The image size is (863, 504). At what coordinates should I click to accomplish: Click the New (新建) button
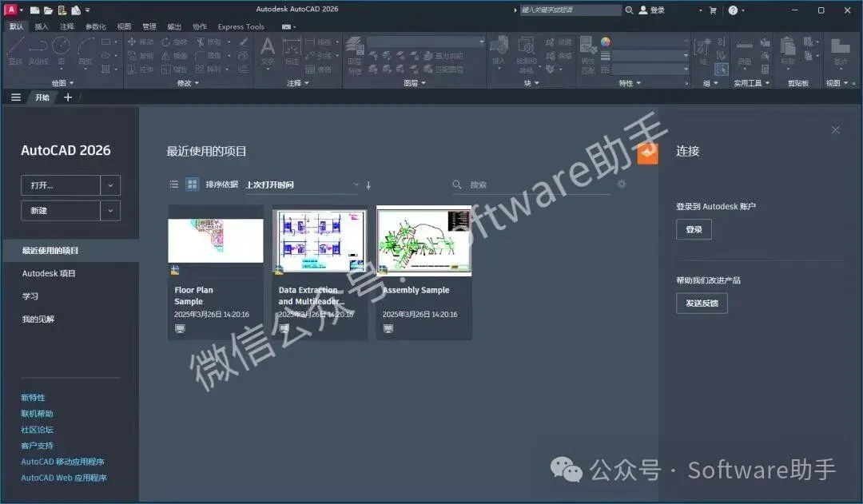pos(61,211)
